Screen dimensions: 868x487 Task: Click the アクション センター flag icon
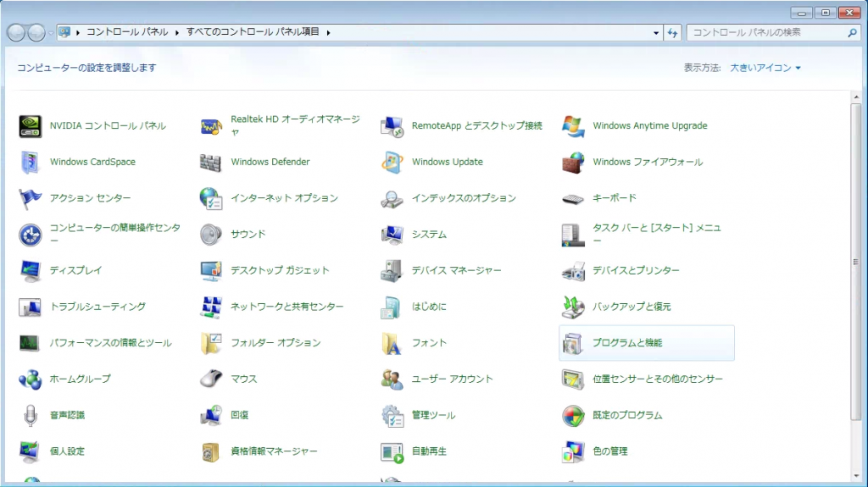coord(30,198)
